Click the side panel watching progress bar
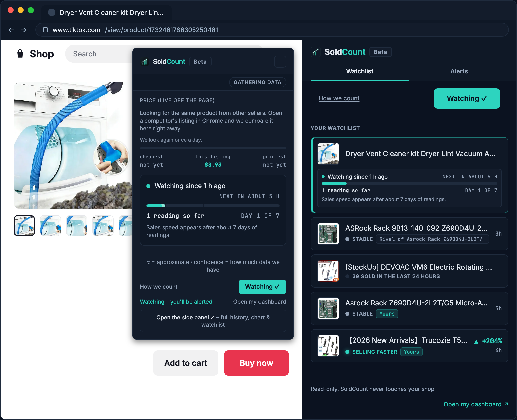 [409, 183]
